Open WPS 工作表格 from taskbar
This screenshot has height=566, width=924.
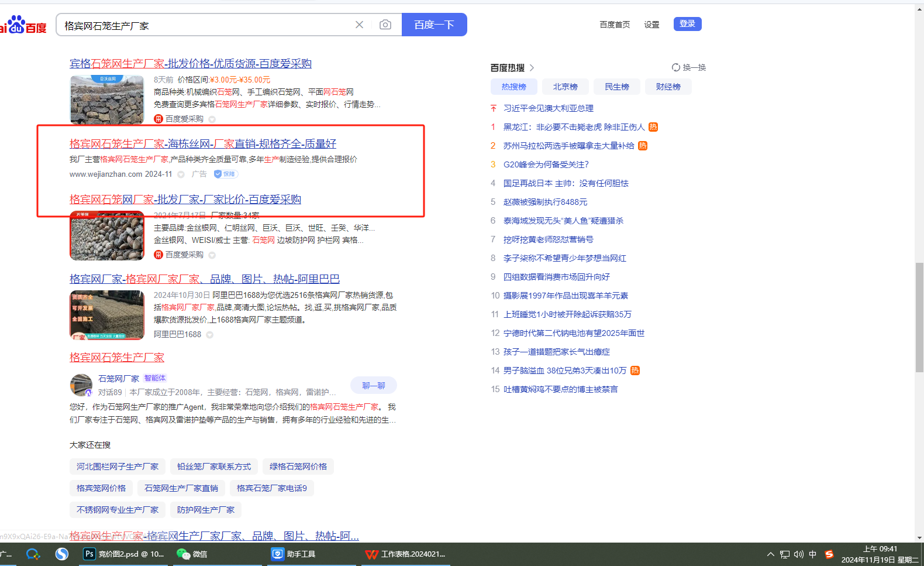point(405,554)
